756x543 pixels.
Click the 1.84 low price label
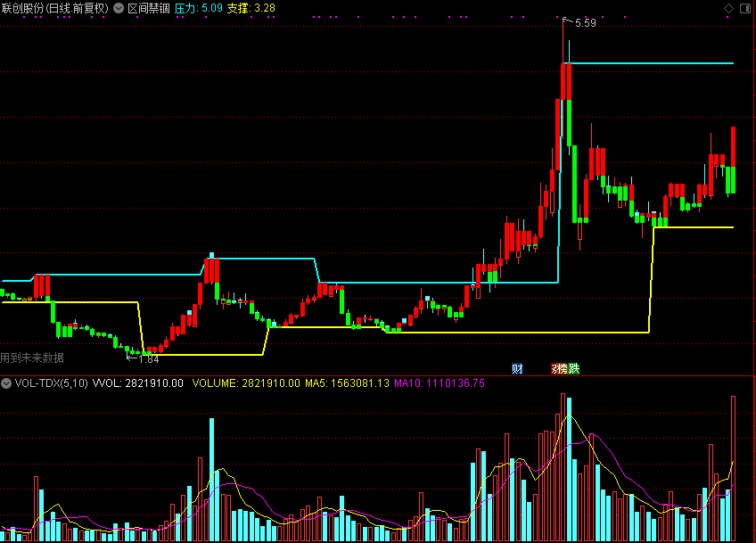[x=149, y=359]
